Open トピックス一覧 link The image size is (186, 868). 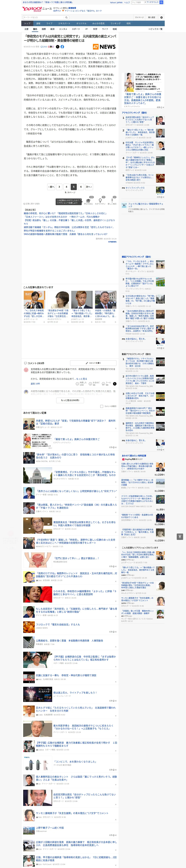click(x=155, y=29)
